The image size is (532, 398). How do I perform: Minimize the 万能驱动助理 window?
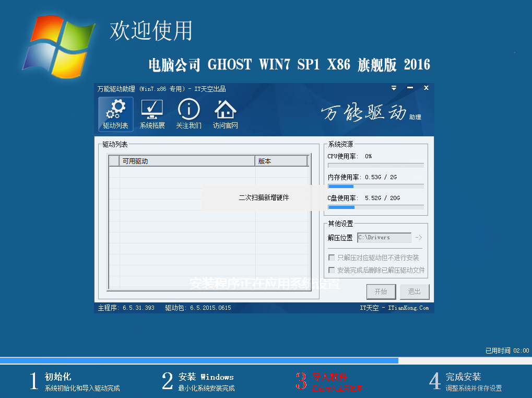coord(410,88)
